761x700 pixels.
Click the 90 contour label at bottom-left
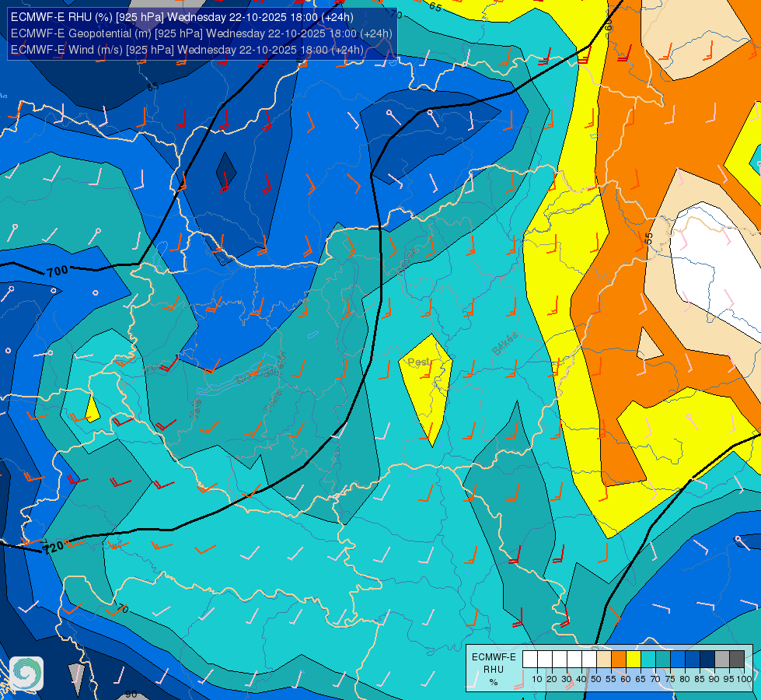click(131, 695)
